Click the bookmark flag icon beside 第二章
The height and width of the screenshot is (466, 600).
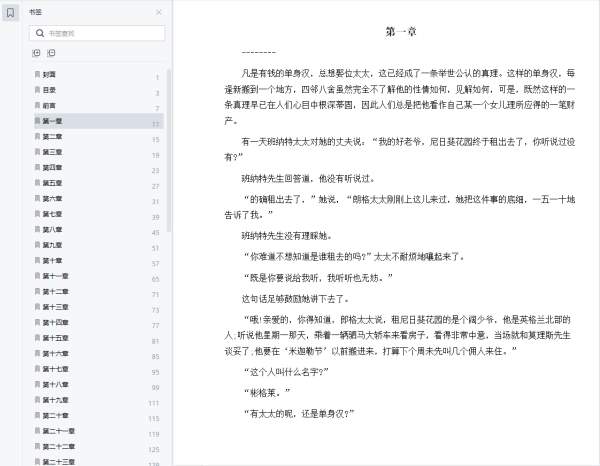tap(38, 136)
